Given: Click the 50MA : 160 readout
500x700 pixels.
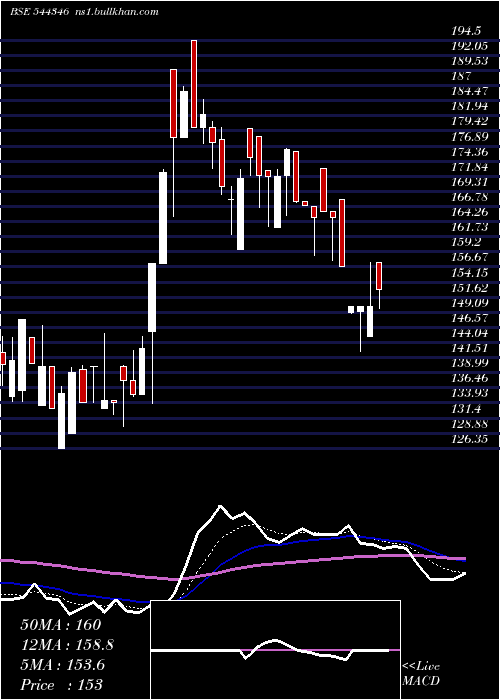Looking at the screenshot, I should click(x=61, y=625).
